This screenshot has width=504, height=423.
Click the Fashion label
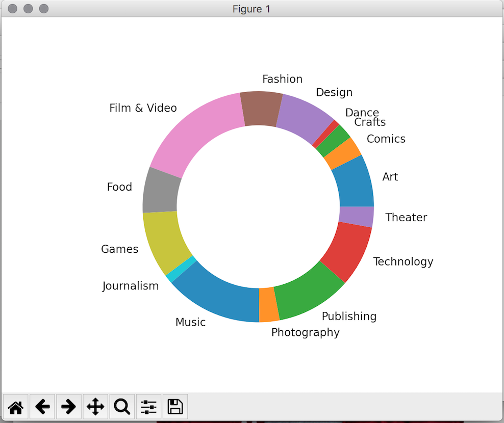[x=282, y=79]
